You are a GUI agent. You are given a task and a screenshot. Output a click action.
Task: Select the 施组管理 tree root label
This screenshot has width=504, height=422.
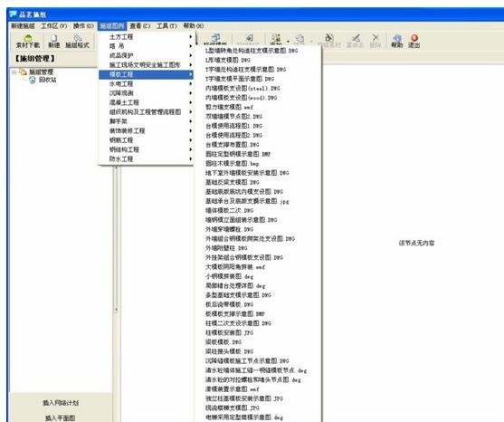tap(41, 72)
